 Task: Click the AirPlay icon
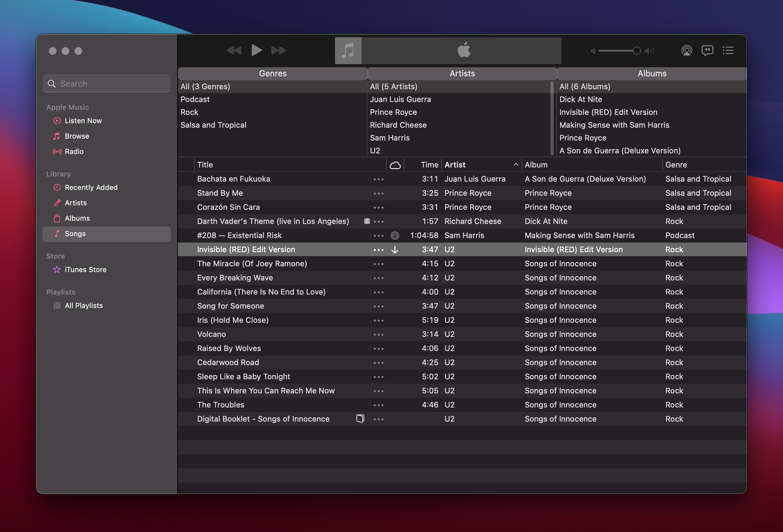point(687,50)
